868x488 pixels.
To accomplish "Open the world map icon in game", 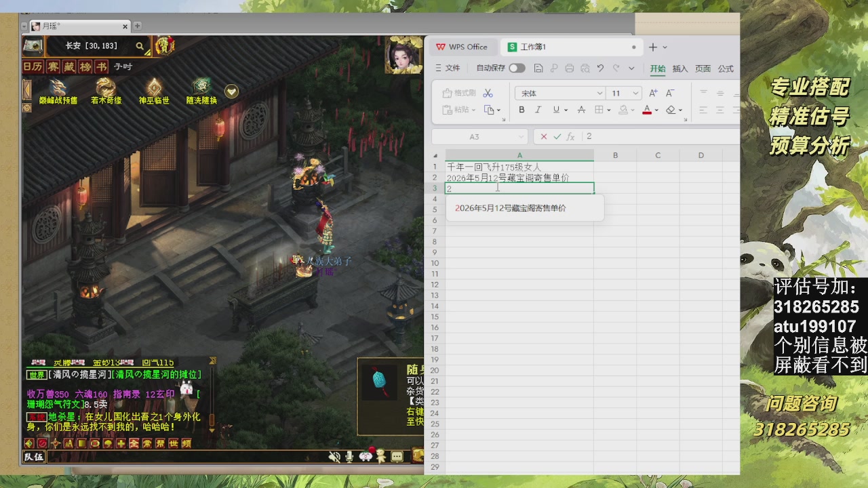I will click(33, 46).
